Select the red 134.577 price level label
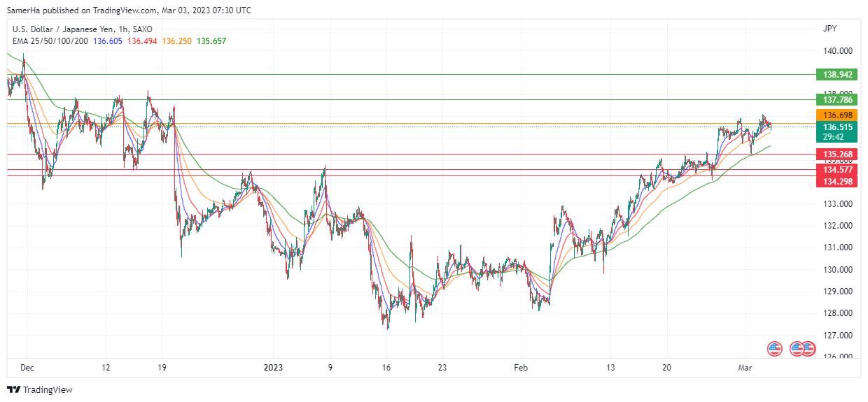The width and height of the screenshot is (868, 402). (837, 169)
